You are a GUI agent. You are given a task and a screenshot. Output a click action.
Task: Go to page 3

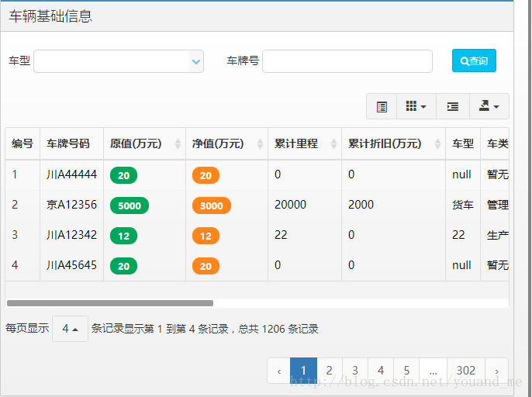(355, 371)
